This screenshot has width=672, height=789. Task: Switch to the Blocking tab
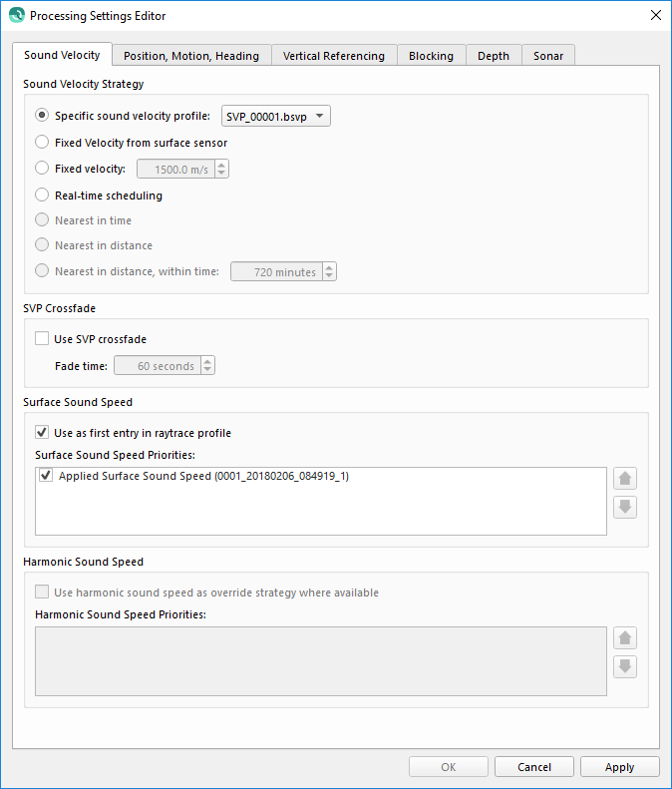(431, 56)
